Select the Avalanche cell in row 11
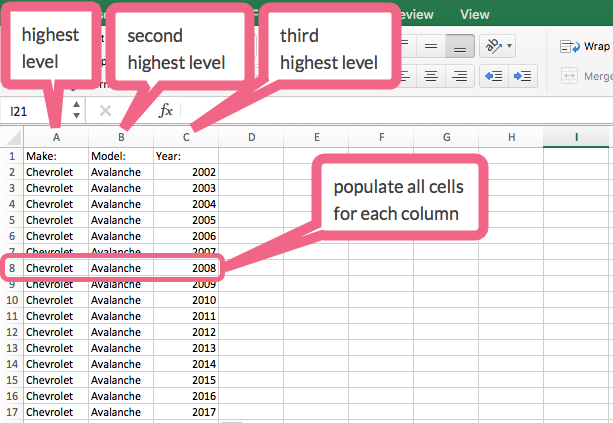The height and width of the screenshot is (423, 613). (x=121, y=316)
